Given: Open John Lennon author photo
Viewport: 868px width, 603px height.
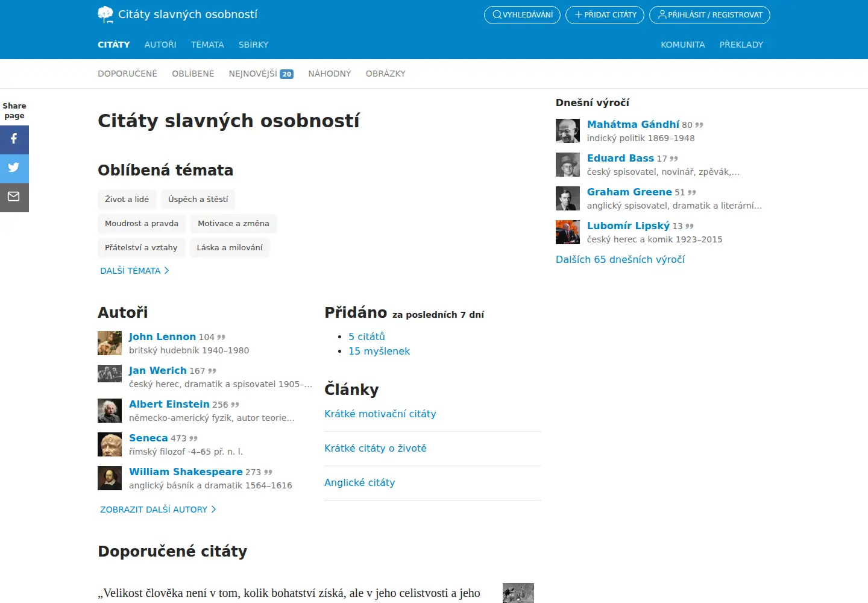Looking at the screenshot, I should (x=110, y=343).
